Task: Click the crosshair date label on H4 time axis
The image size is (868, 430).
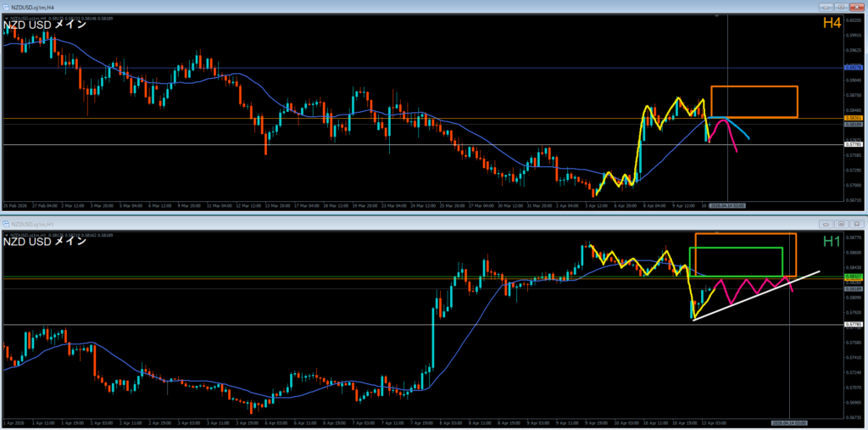Action: click(726, 205)
